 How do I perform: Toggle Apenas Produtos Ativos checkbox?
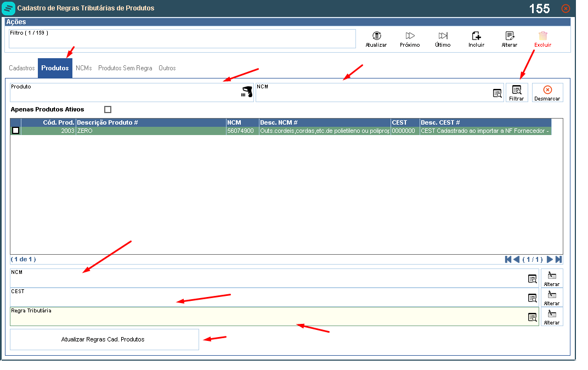tap(108, 110)
